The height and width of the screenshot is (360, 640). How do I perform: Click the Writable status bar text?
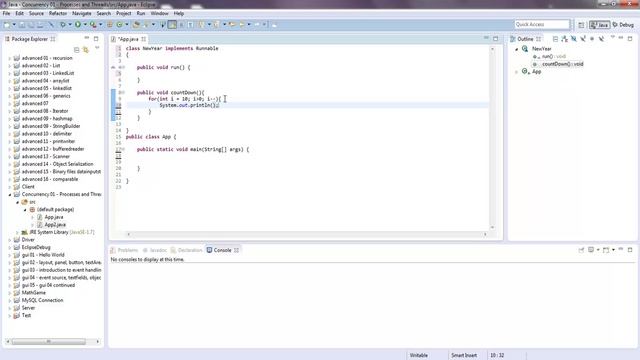(418, 356)
